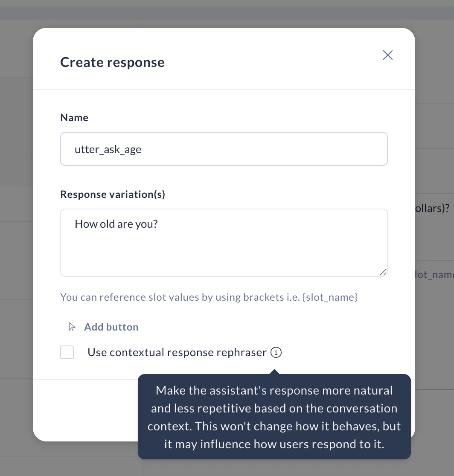The height and width of the screenshot is (476, 454).
Task: Click the cursor icon beside Add button
Action: point(72,327)
